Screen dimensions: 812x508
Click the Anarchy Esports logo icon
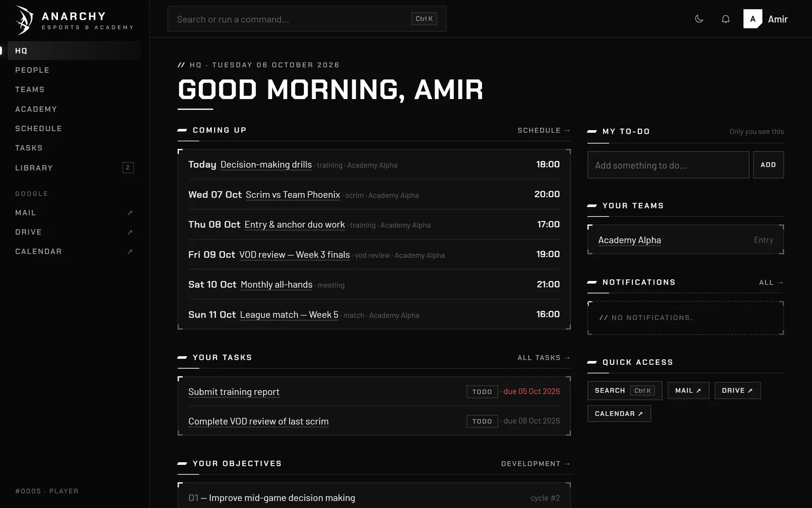(24, 20)
